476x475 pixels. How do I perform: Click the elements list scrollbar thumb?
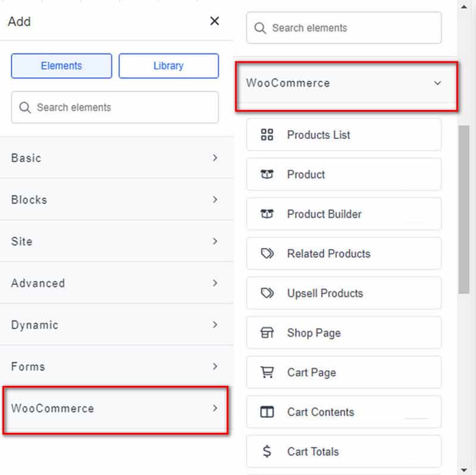pyautogui.click(x=464, y=209)
